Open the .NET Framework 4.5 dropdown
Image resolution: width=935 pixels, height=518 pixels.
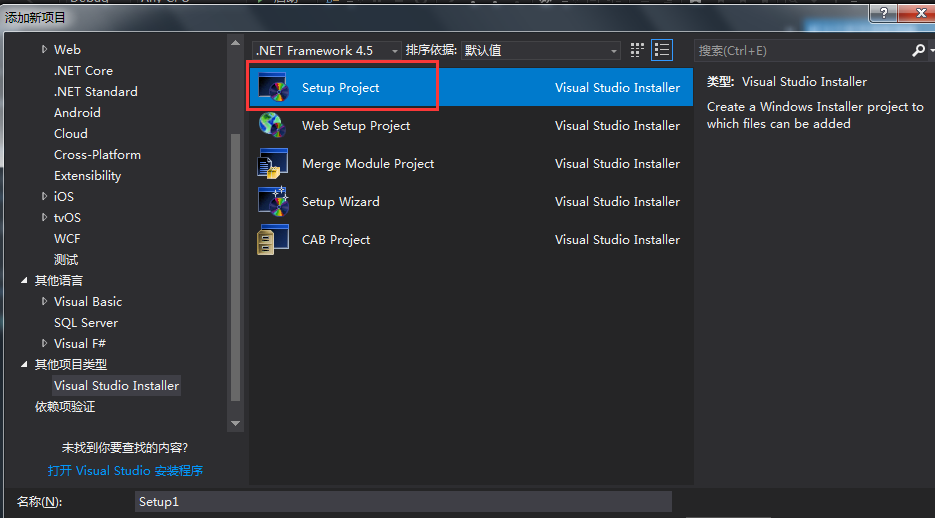pos(326,51)
